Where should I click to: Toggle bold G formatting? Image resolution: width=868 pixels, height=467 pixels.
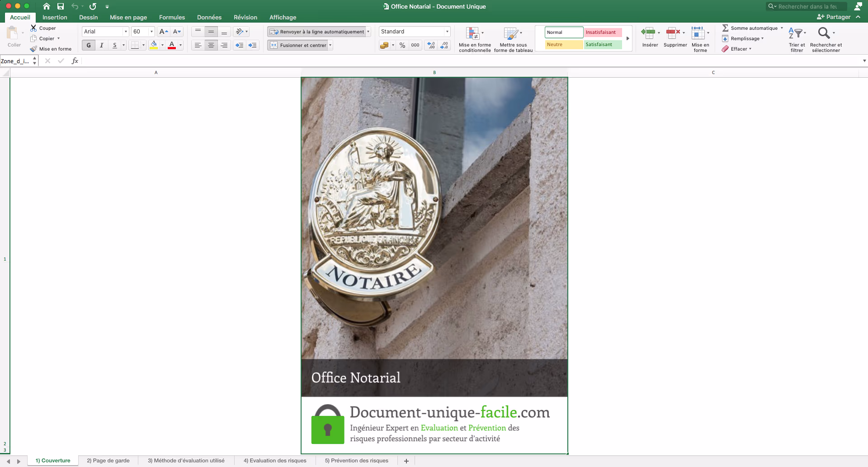coord(89,45)
